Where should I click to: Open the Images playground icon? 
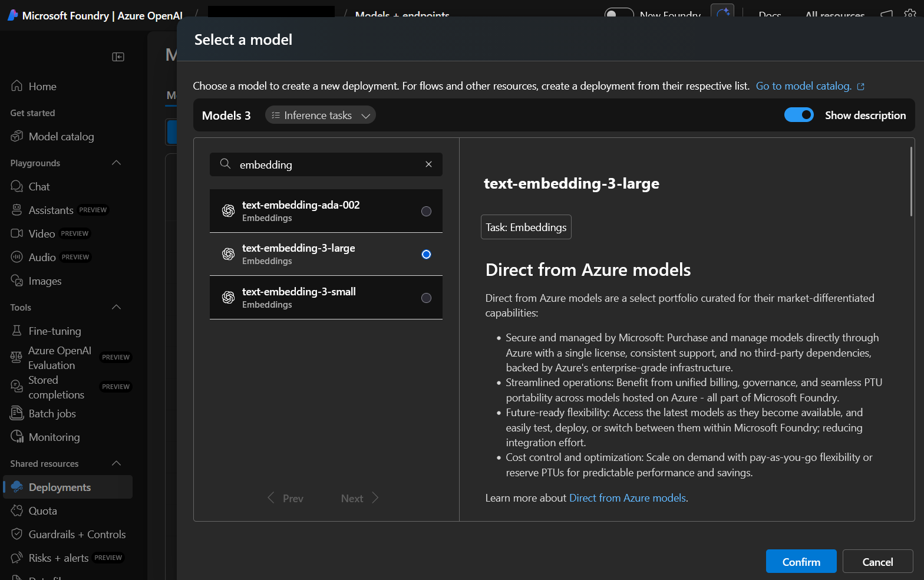17,281
